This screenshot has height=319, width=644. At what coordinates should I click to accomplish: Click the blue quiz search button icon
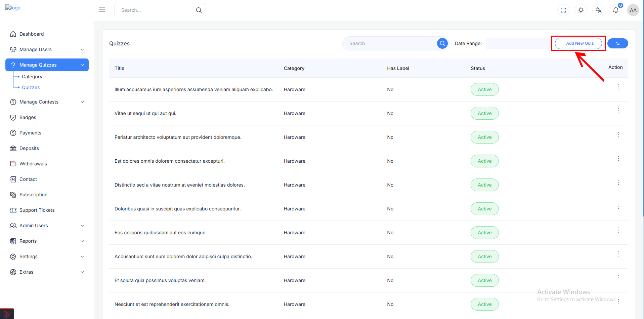[x=442, y=43]
